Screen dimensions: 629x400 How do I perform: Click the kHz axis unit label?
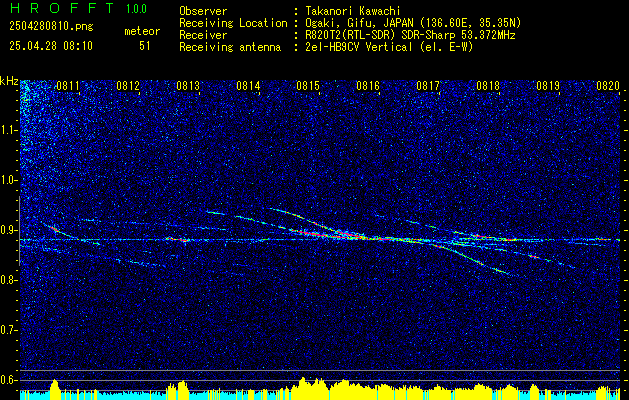click(9, 81)
